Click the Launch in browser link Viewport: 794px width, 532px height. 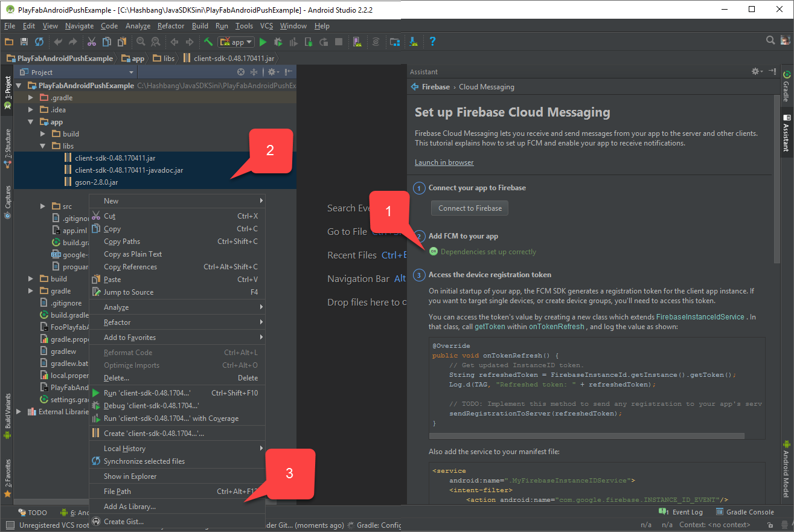pyautogui.click(x=444, y=162)
